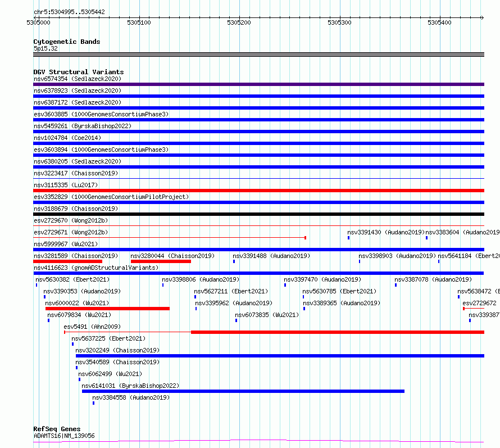The width and height of the screenshot is (500, 448).
Task: Click nsv6000022 (Wu2021) label
Action: (77, 303)
